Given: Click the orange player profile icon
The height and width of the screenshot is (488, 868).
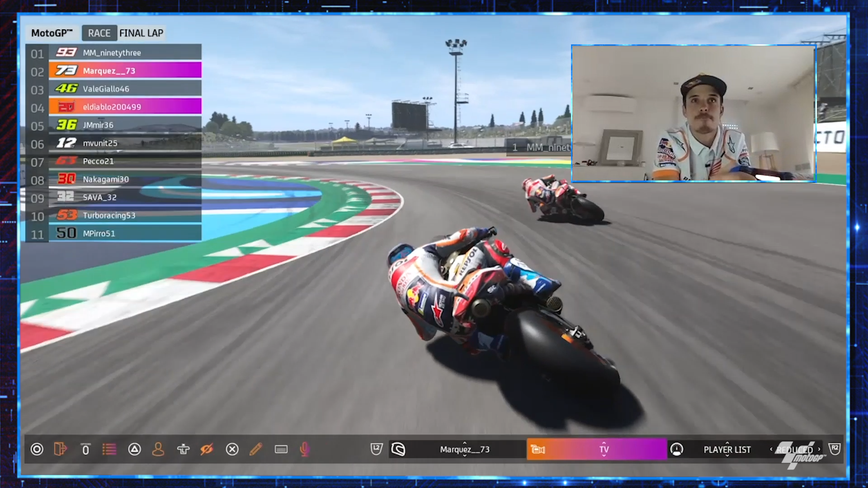Looking at the screenshot, I should click(x=158, y=449).
